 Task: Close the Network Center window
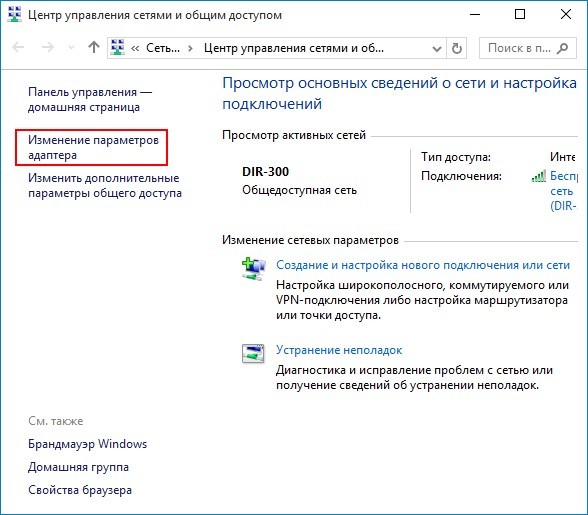(566, 15)
